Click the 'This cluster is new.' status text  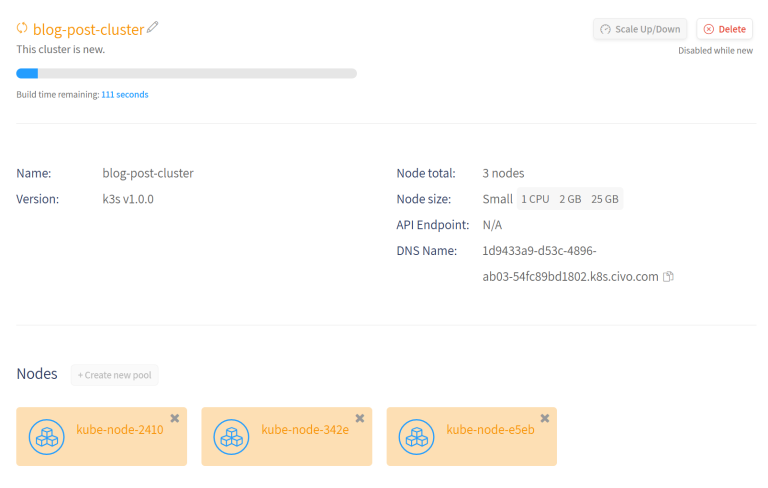pyautogui.click(x=61, y=49)
